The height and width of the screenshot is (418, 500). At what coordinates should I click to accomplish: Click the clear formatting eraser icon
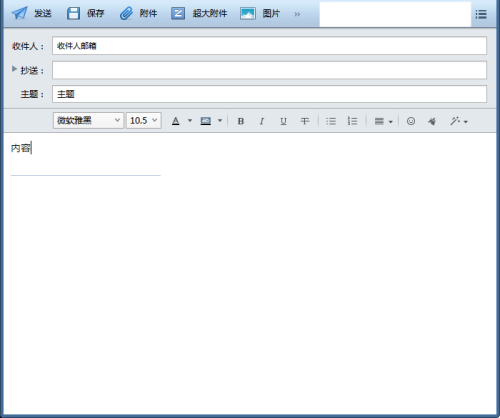432,121
